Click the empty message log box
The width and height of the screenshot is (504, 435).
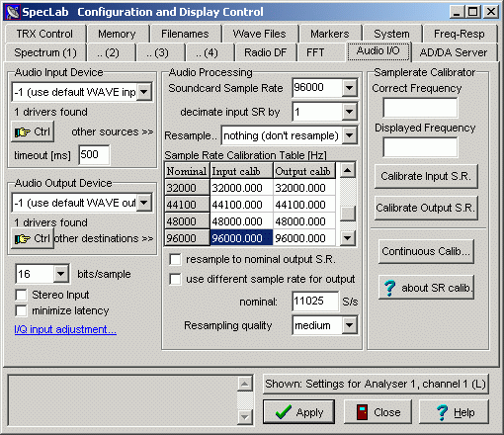coord(123,400)
